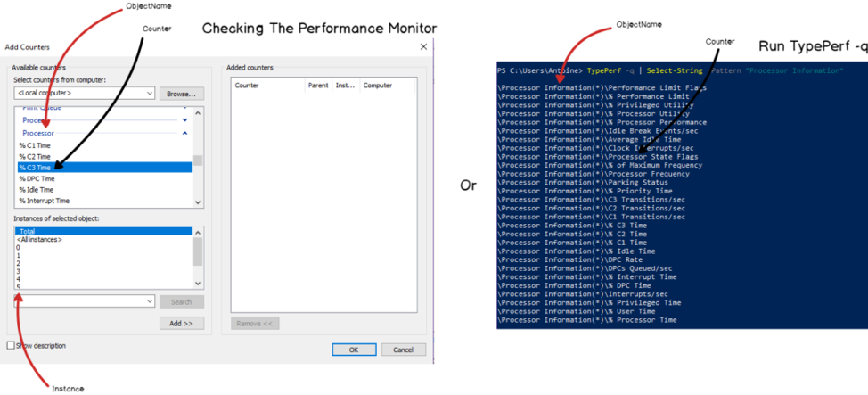
Task: Click the instances list scrollbar down arrow
Action: [x=198, y=284]
